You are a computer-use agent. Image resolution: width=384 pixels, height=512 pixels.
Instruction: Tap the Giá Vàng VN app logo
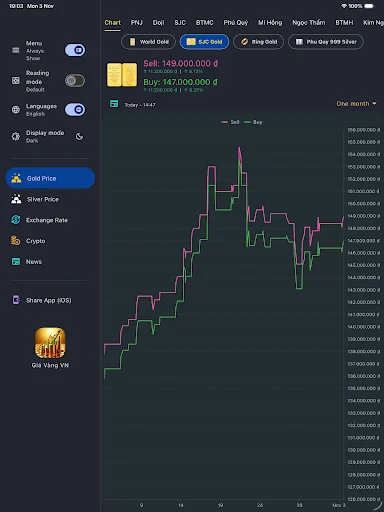50,343
